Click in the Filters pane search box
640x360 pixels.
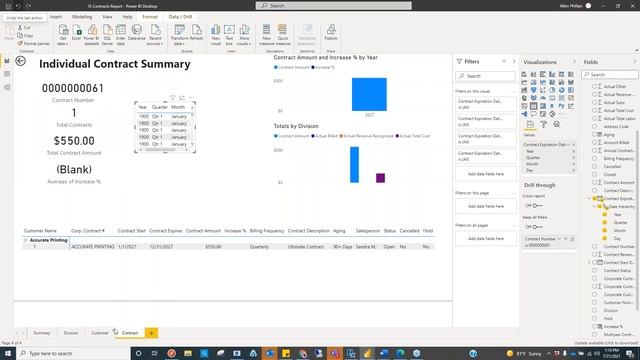tap(486, 76)
